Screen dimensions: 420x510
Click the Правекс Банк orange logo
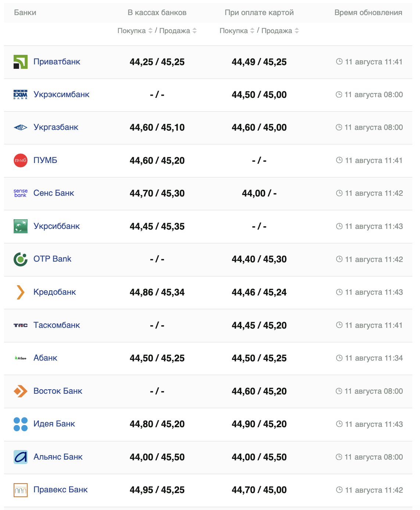pos(21,490)
